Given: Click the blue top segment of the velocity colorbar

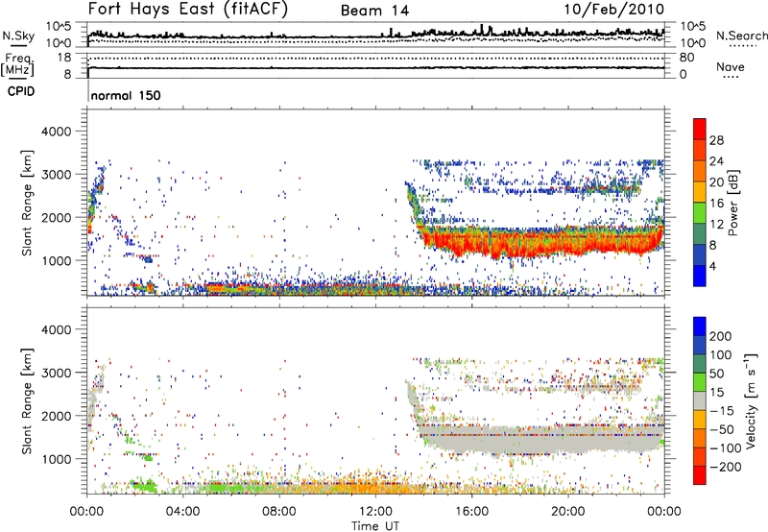Looking at the screenshot, I should [x=700, y=326].
